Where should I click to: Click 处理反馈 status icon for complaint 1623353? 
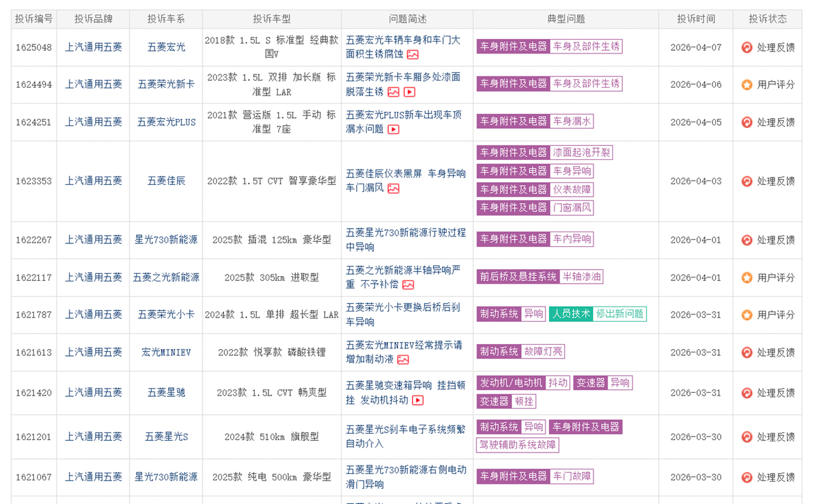pos(747,181)
